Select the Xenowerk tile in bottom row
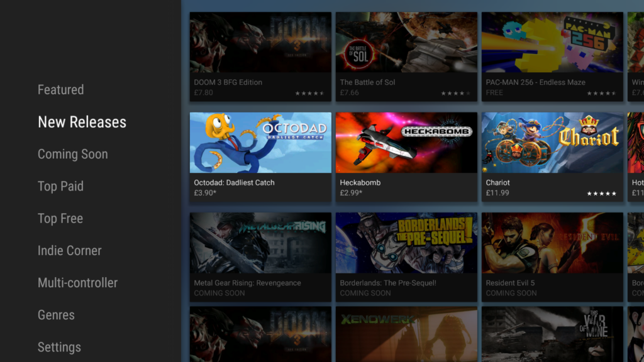Screen dimensions: 644x362 (x=406, y=334)
